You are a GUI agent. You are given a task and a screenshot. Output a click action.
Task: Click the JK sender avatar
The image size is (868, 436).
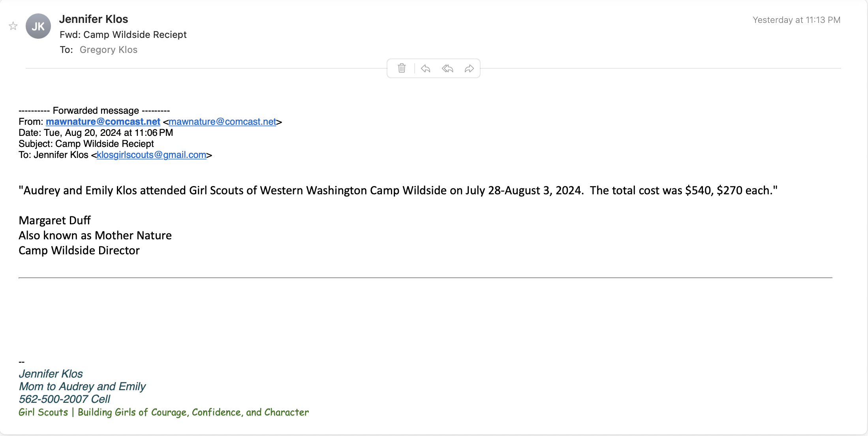pos(38,26)
